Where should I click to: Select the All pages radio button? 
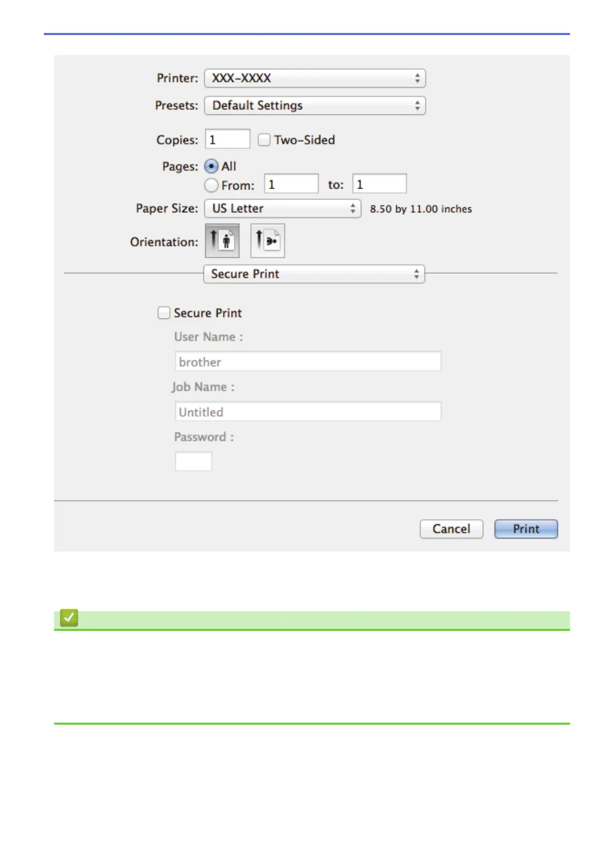211,166
